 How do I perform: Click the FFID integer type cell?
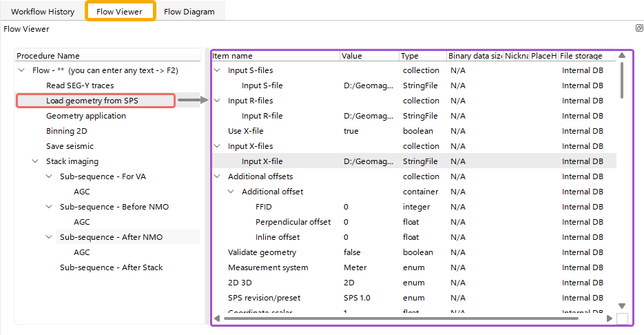417,207
